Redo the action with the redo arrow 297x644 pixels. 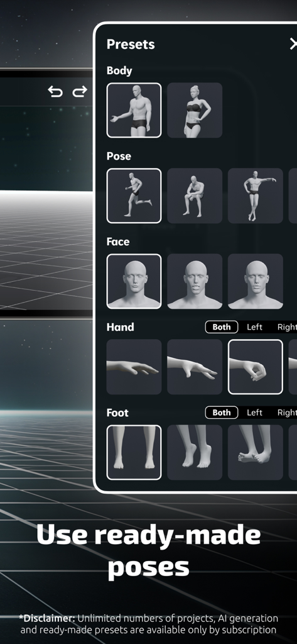[x=80, y=92]
